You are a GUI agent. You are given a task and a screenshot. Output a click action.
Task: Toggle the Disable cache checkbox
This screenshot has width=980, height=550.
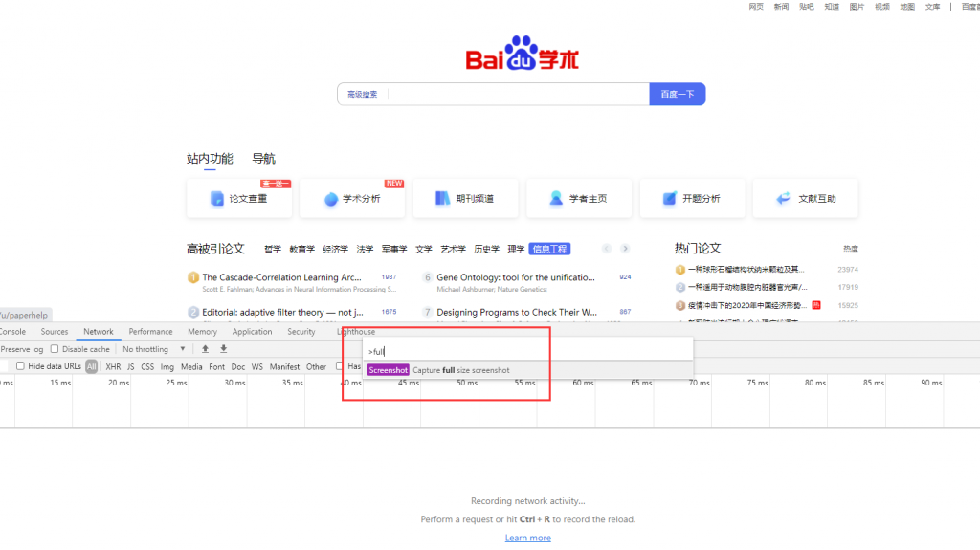[x=55, y=349]
